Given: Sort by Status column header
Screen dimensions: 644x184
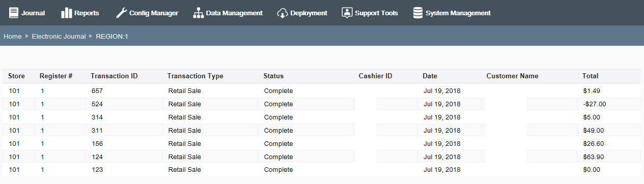Looking at the screenshot, I should click(273, 76).
